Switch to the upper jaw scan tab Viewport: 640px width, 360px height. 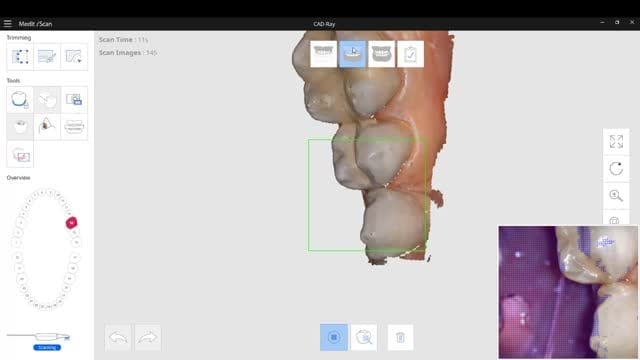pos(323,54)
